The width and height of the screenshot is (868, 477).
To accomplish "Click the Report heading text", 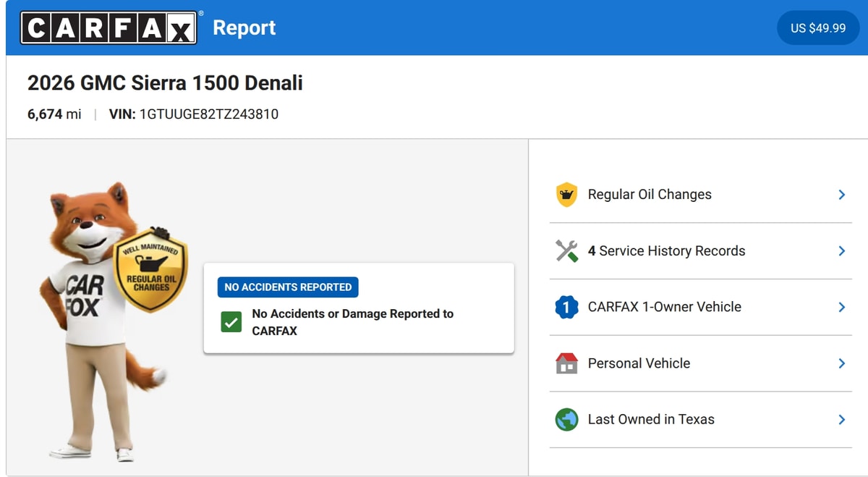I will [x=244, y=28].
